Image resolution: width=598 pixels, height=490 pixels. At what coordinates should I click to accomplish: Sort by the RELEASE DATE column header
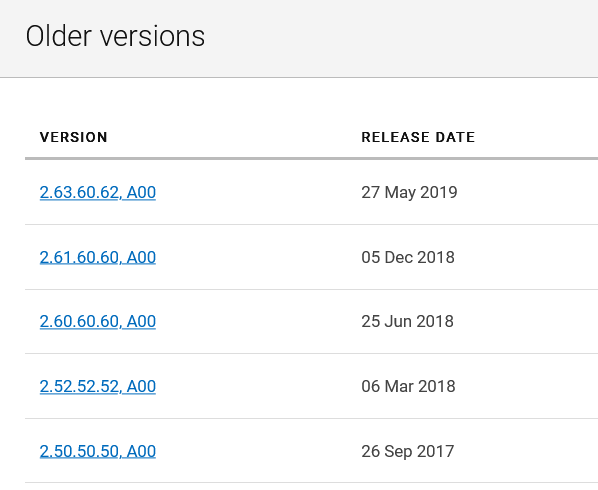click(418, 137)
